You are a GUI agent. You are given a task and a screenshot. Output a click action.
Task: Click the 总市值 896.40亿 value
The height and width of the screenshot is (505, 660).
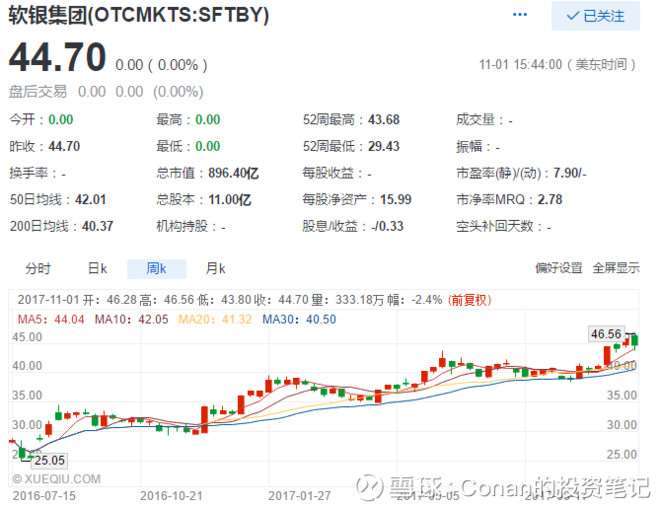[x=234, y=173]
